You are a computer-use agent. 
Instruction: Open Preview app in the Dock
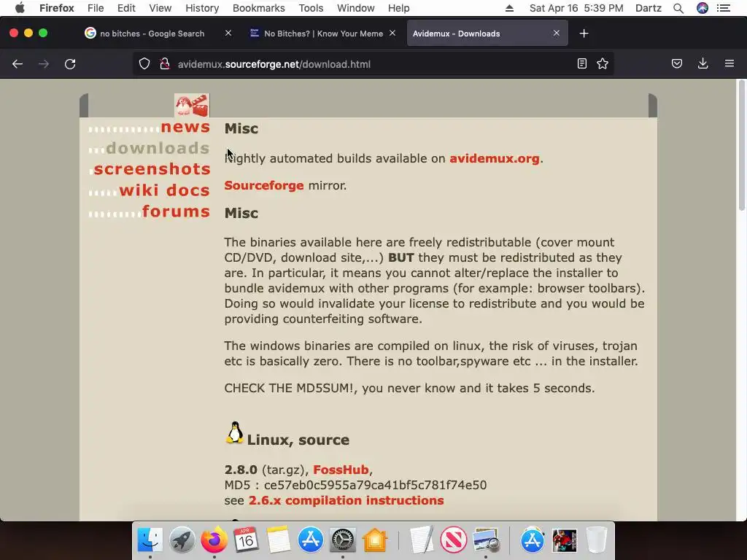pos(485,540)
